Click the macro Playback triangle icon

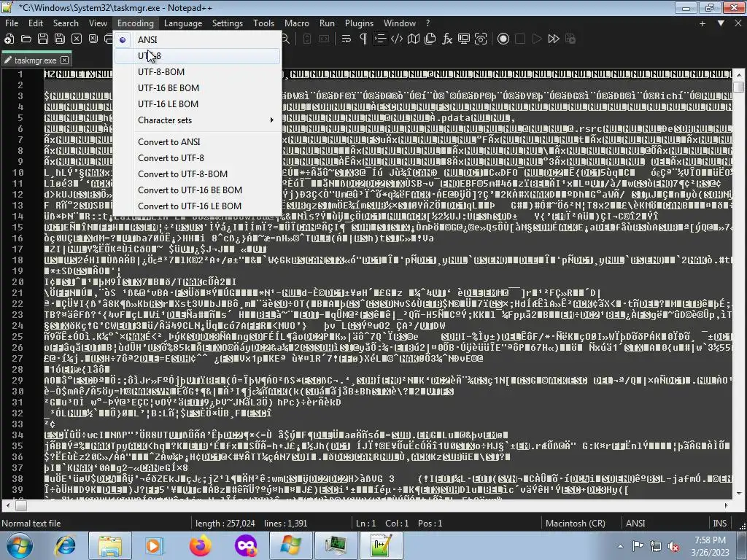click(537, 39)
